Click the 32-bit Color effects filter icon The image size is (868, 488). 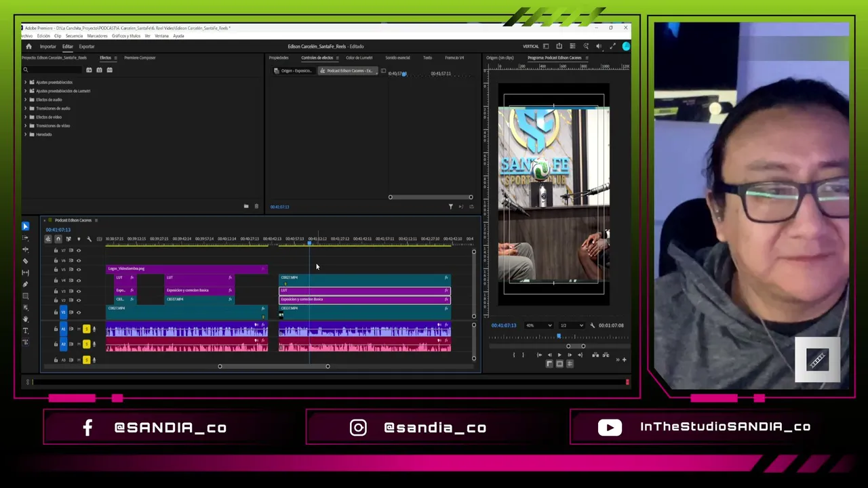[x=100, y=70]
